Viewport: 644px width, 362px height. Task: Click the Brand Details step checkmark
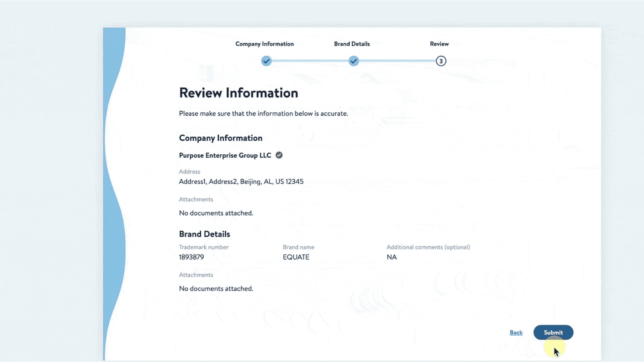pos(354,61)
